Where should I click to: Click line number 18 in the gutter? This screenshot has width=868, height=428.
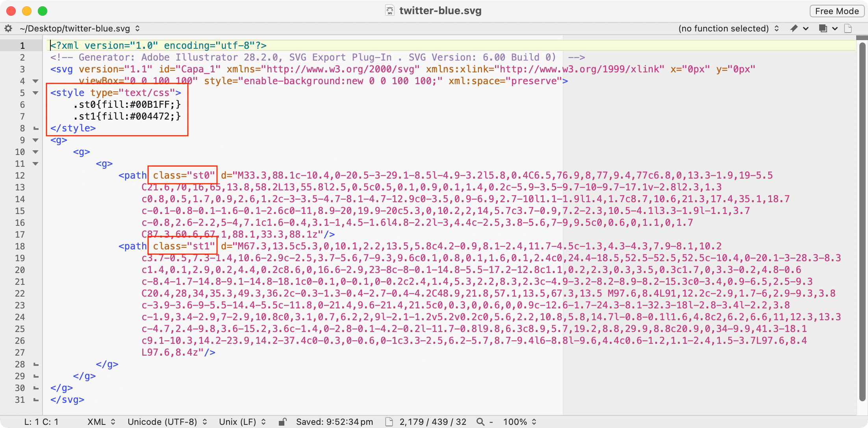20,246
